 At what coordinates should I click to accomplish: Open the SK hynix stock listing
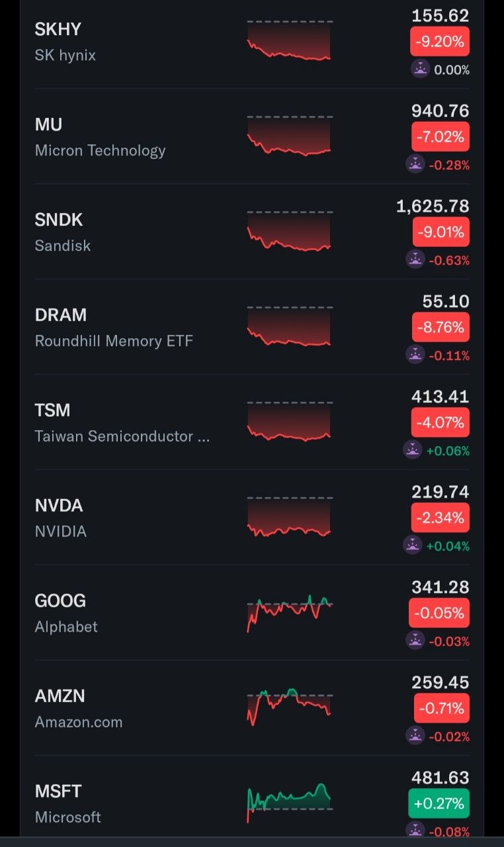click(x=252, y=42)
